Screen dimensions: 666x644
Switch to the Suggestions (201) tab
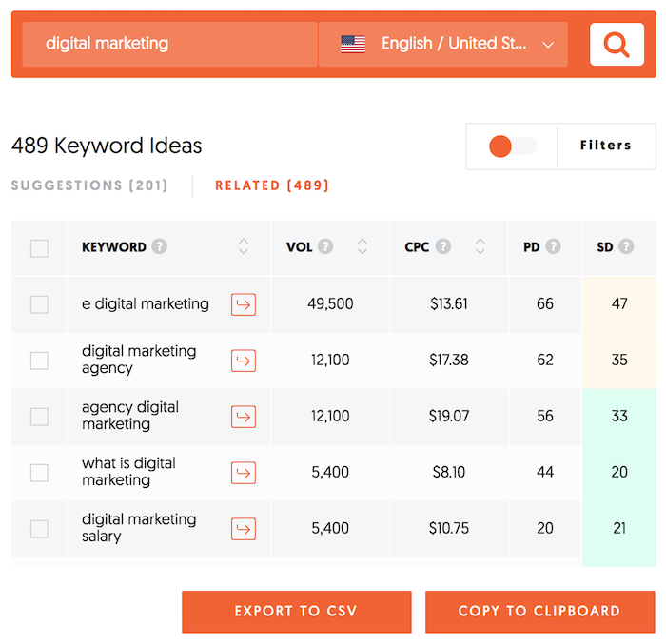tap(89, 185)
